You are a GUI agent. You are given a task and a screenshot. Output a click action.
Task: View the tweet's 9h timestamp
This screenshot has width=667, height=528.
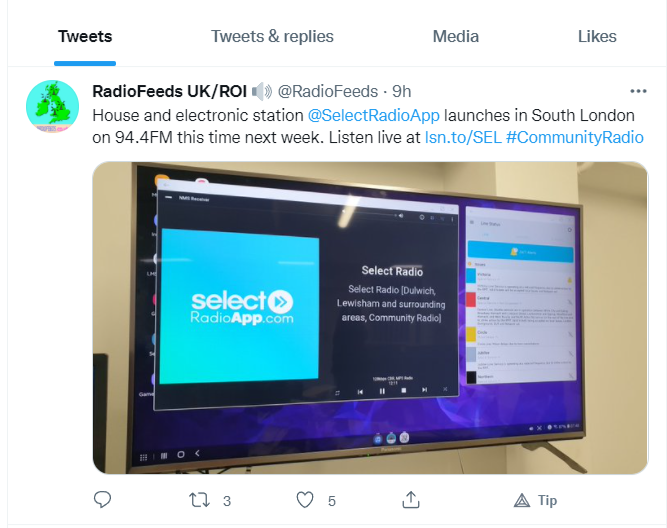point(402,91)
